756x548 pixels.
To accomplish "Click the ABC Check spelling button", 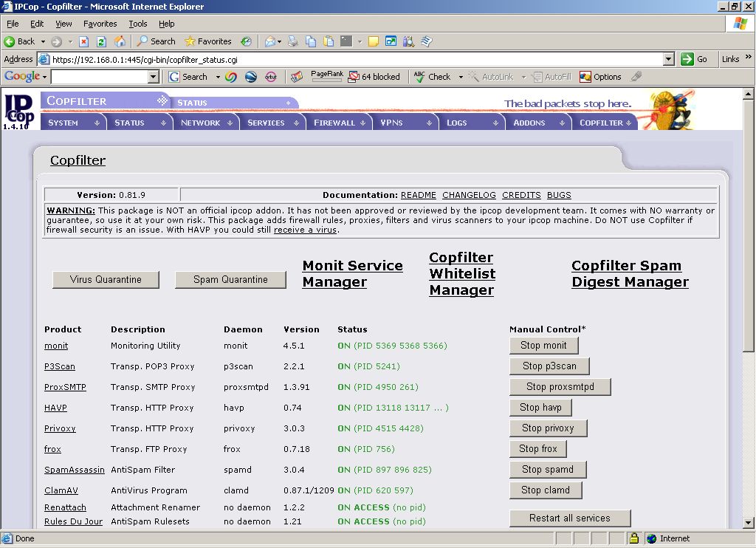I will click(433, 77).
